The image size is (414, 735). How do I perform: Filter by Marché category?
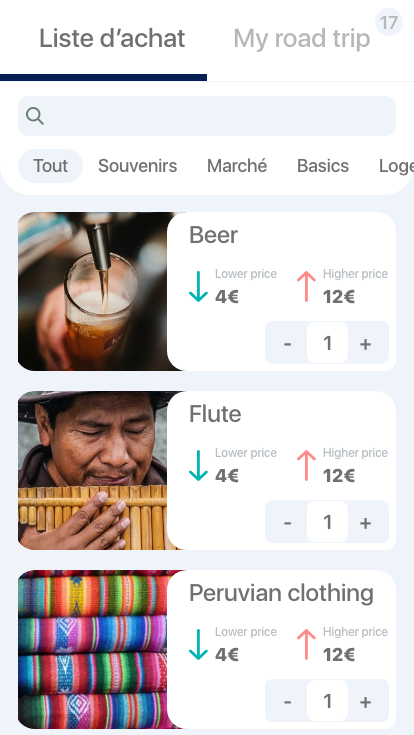(237, 166)
